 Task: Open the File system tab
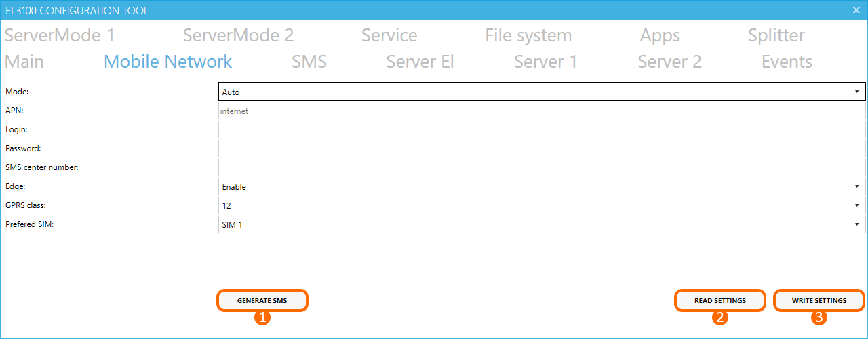[528, 35]
